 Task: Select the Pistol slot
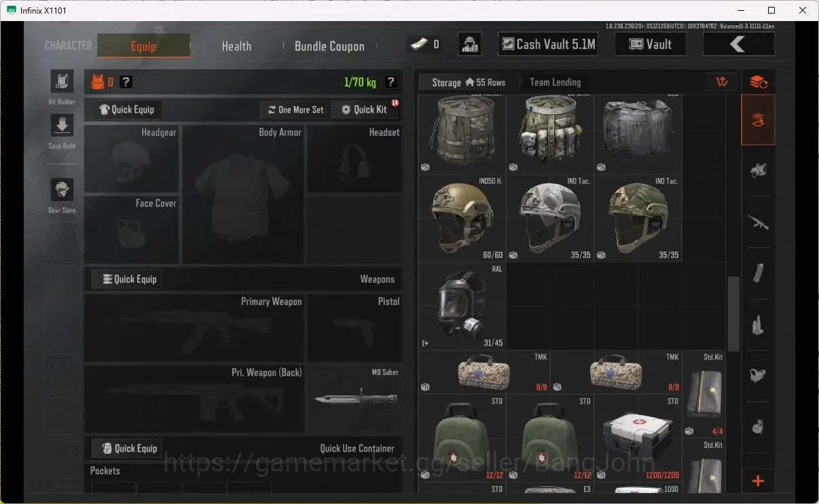coord(354,328)
